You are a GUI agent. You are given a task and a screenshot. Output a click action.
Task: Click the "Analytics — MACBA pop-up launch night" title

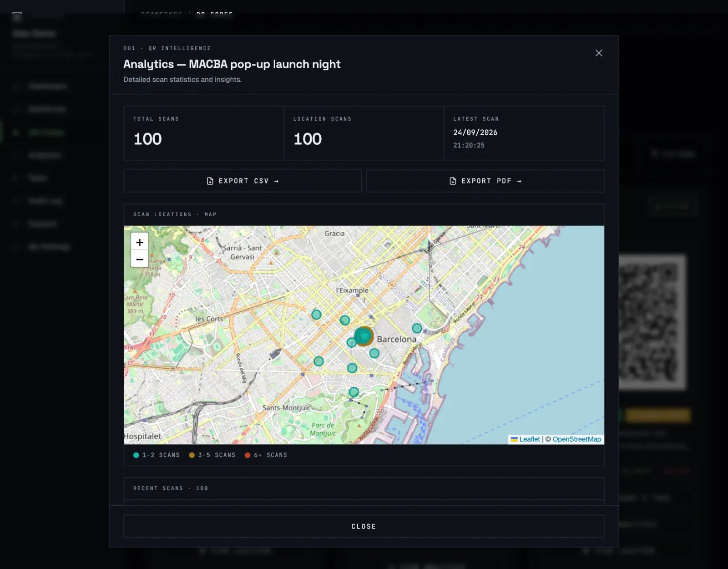[x=232, y=64]
